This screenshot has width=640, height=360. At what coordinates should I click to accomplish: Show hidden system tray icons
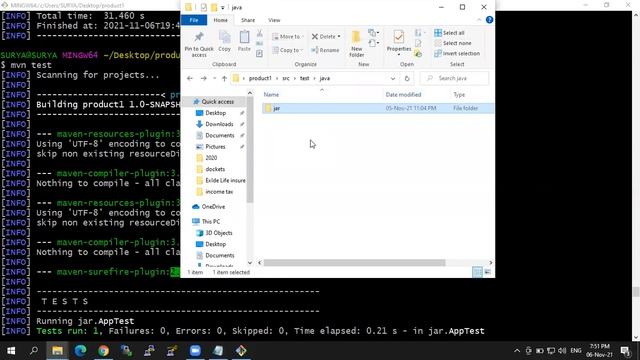(517, 351)
